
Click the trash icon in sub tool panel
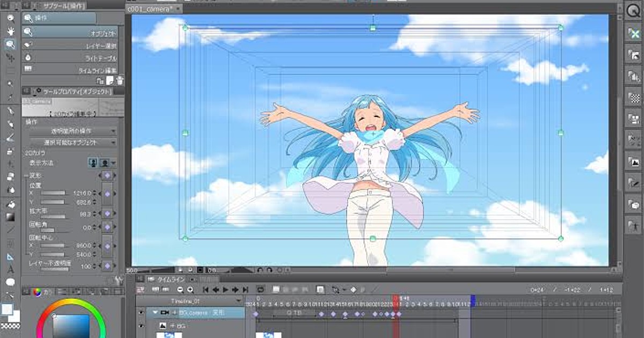coord(120,80)
